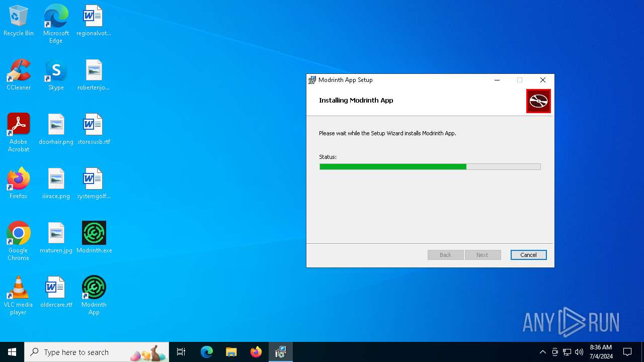
Task: Click the disabled Back button
Action: coord(445,255)
